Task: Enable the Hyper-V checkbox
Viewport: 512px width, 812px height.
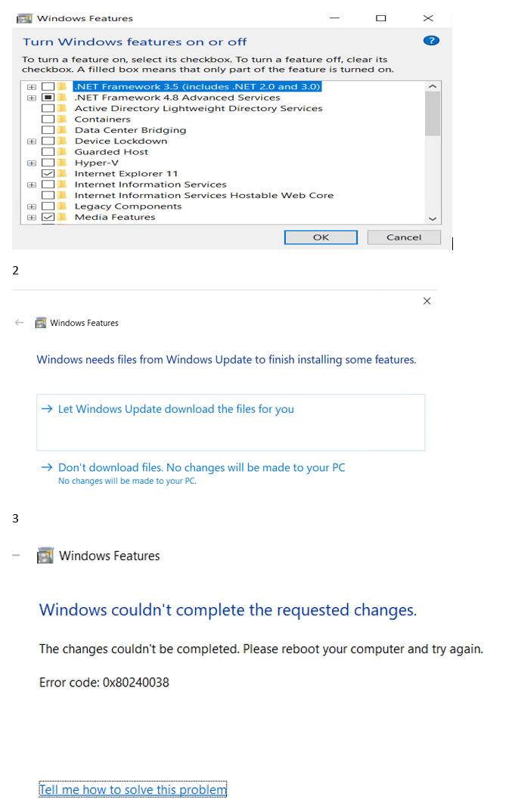Action: [48, 163]
